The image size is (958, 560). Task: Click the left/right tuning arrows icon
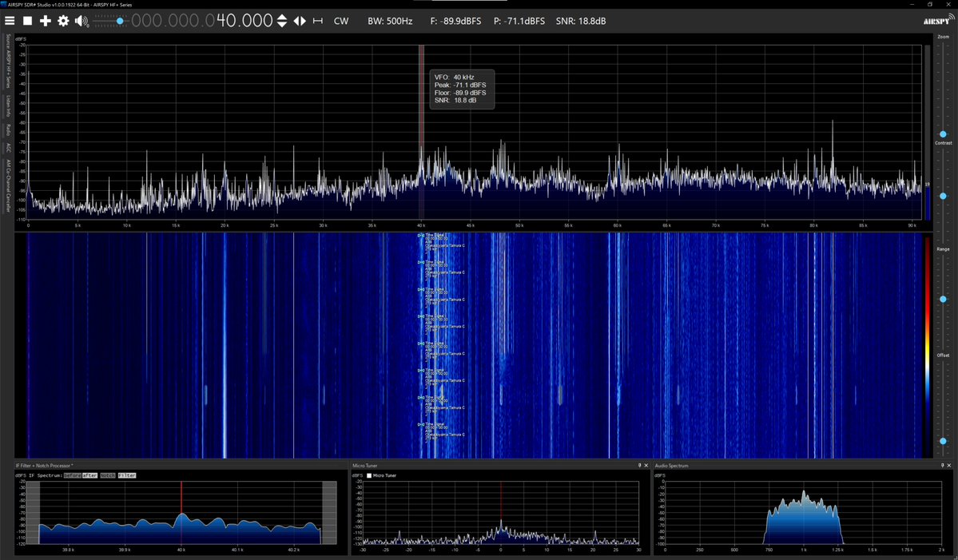point(300,21)
